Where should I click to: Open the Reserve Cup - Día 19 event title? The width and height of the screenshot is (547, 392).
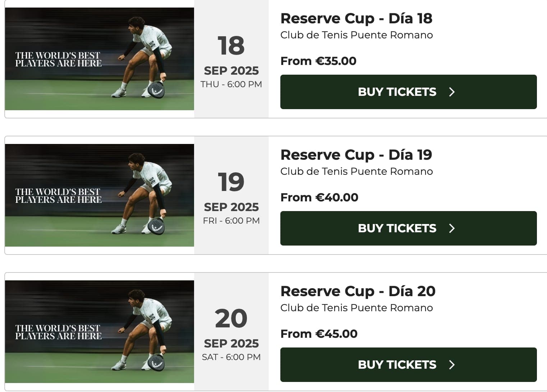[357, 155]
